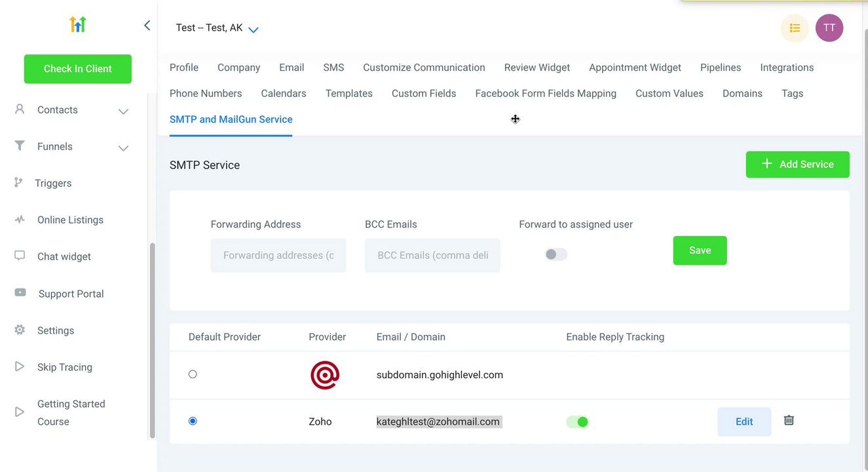Click the Chat widget icon in sidebar

[20, 256]
